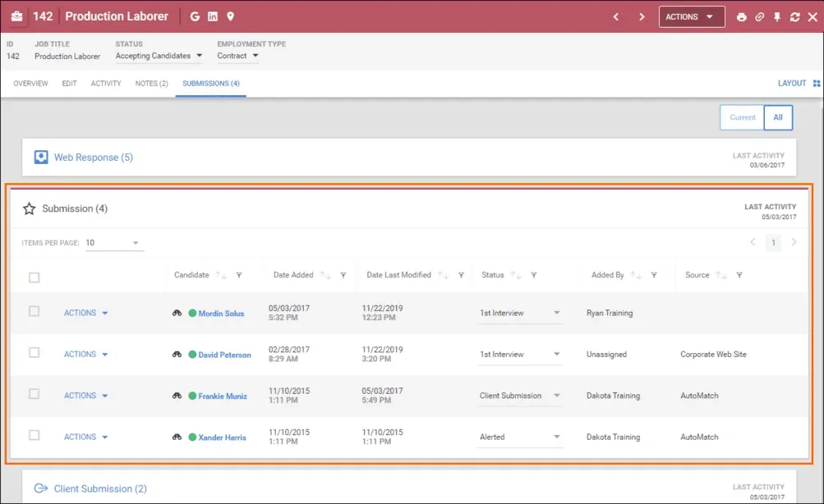
Task: Open the David Peterson candidate link
Action: 224,355
